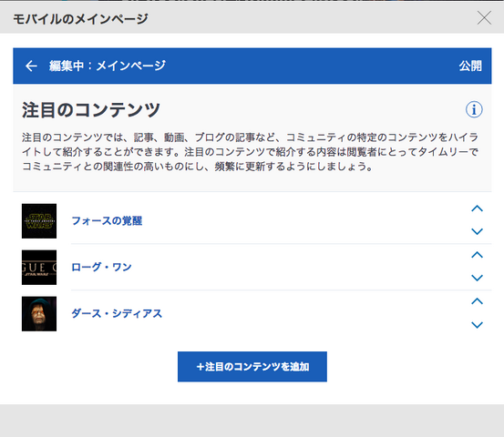The image size is (504, 437).
Task: Open the ローグ・ワン link
Action: click(101, 267)
